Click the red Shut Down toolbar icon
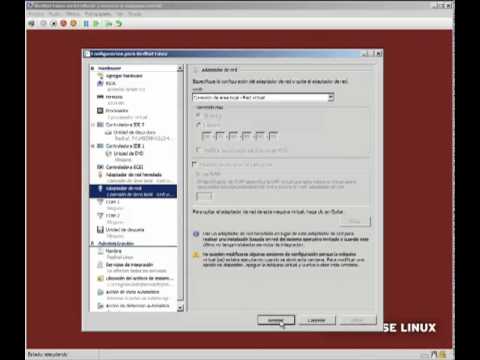 pos(64,24)
